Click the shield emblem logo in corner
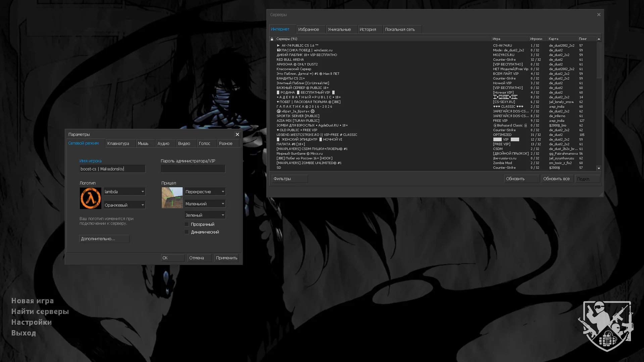644x362 pixels. pyautogui.click(x=606, y=326)
